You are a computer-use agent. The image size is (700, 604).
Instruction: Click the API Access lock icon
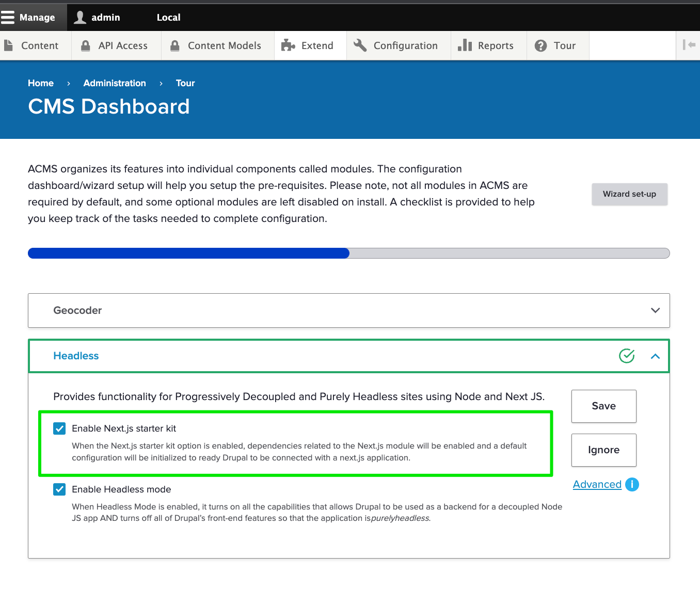[x=86, y=45]
